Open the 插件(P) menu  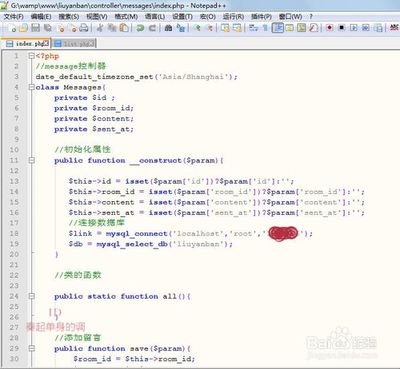point(261,16)
